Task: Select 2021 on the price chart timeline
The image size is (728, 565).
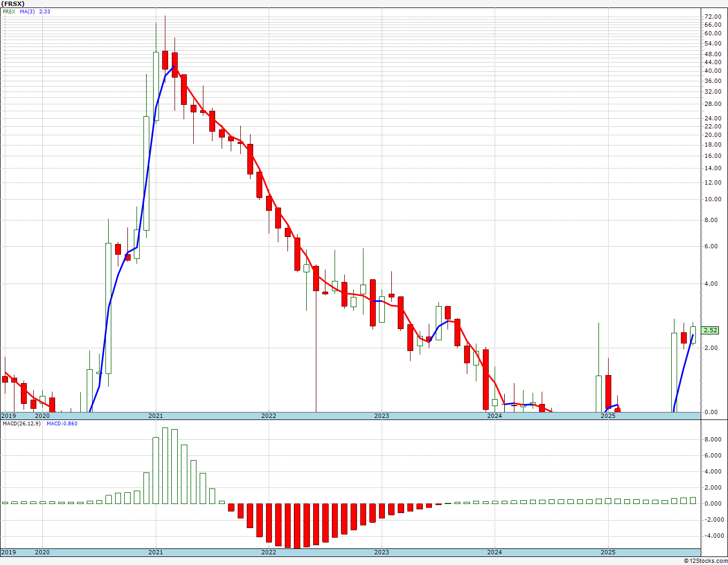Action: tap(155, 416)
